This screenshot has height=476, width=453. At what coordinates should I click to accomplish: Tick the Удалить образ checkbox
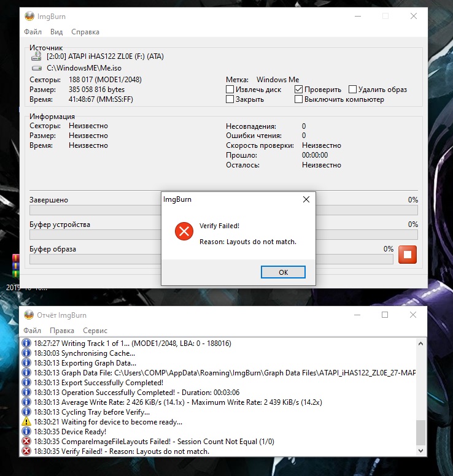(352, 90)
